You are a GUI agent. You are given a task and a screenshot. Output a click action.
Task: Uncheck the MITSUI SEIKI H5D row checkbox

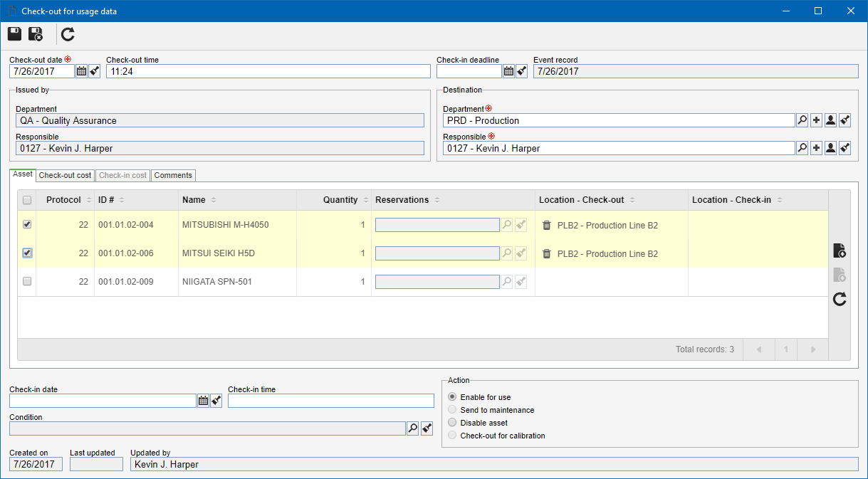click(27, 253)
